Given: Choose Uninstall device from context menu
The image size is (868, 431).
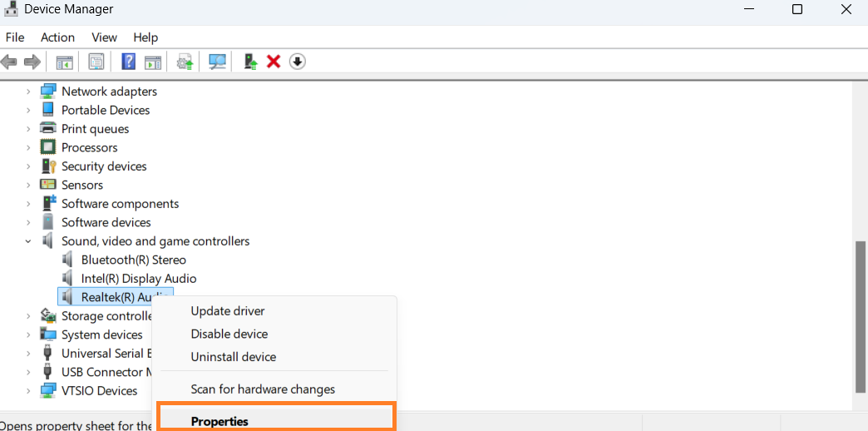Looking at the screenshot, I should click(x=274, y=357).
